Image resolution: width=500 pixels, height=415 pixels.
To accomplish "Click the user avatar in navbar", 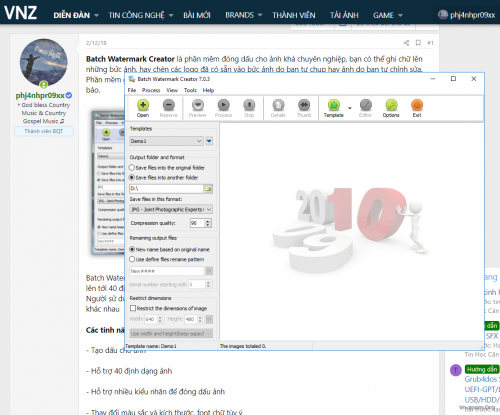I will click(x=443, y=15).
